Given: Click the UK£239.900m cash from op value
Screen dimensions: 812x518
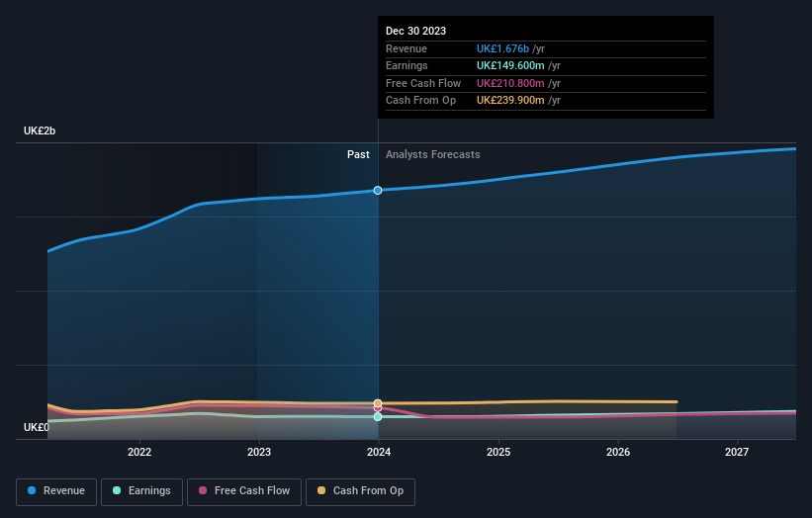Looking at the screenshot, I should click(x=510, y=101).
